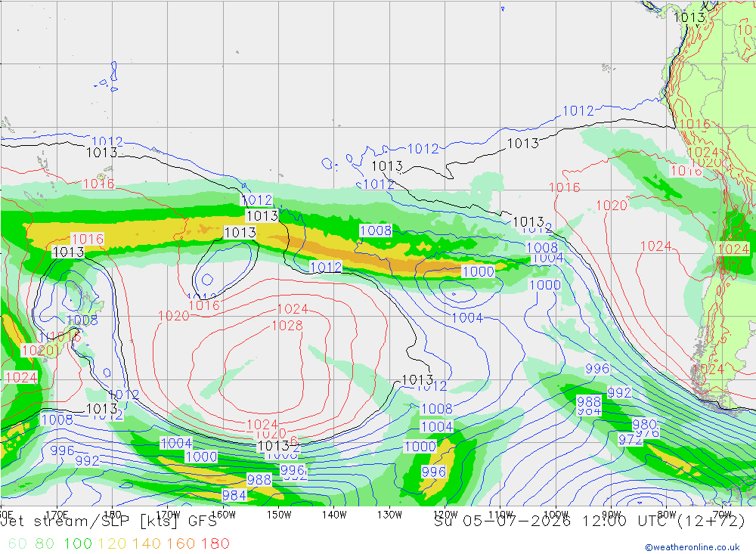Click the 170E longitude label
Screen dimensions: 756x554
tap(57, 515)
